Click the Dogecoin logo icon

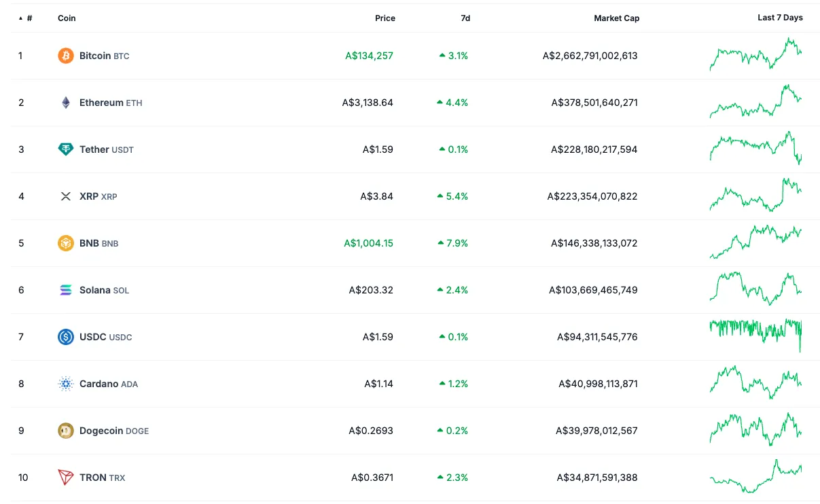(66, 431)
